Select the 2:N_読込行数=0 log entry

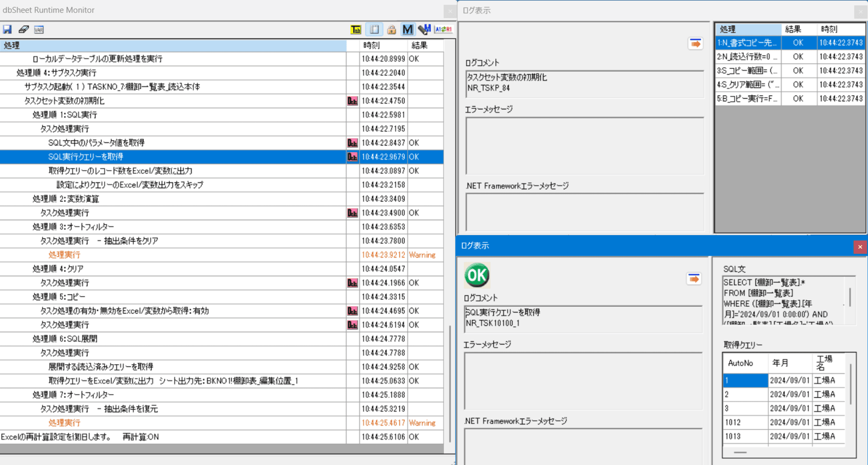tap(747, 57)
